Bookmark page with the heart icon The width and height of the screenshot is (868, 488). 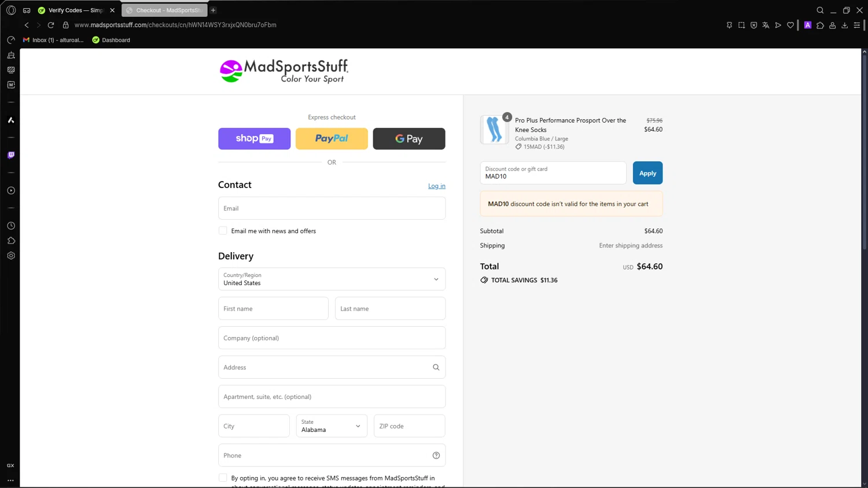click(790, 25)
